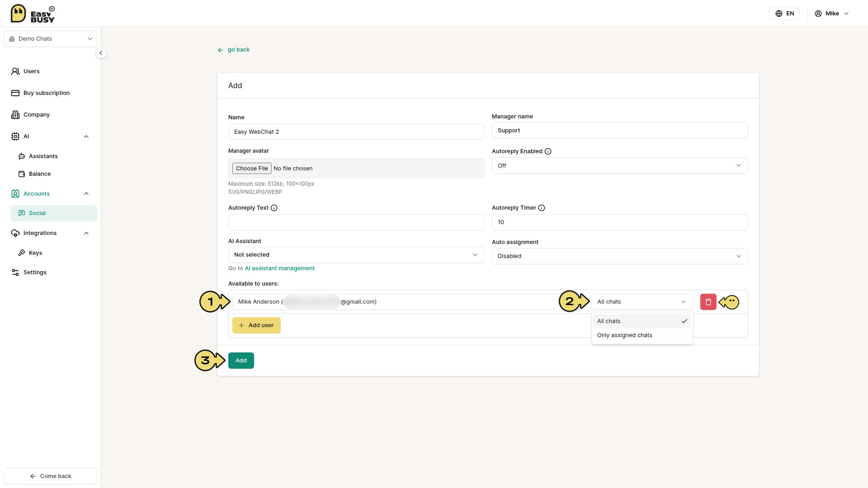
Task: Click the Buy subscription card icon
Action: (15, 93)
